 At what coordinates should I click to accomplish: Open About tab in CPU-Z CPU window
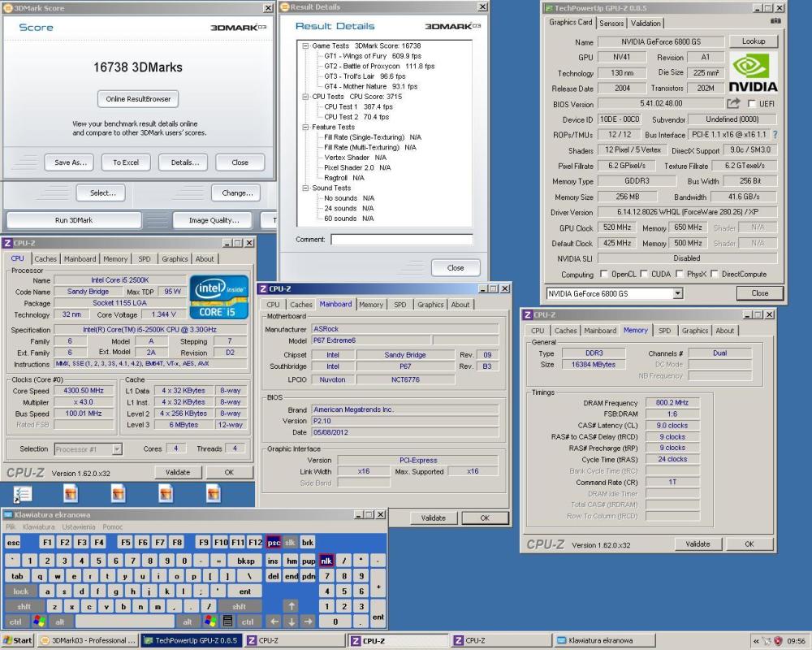[x=205, y=259]
